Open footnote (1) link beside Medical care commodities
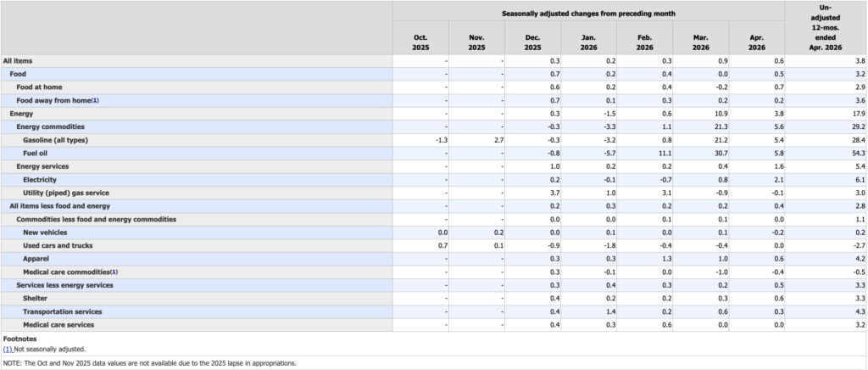 click(114, 272)
